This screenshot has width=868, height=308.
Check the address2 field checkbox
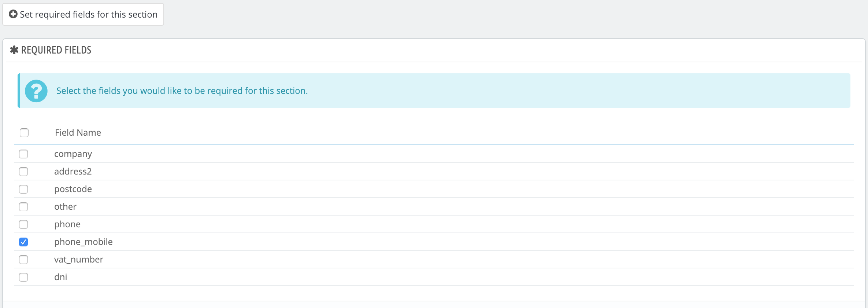tap(23, 172)
